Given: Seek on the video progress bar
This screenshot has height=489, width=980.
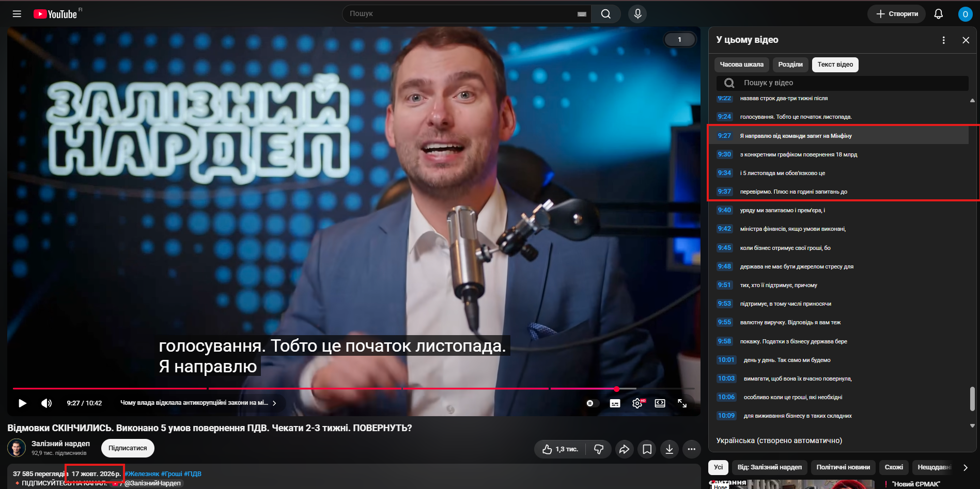Looking at the screenshot, I should click(353, 388).
